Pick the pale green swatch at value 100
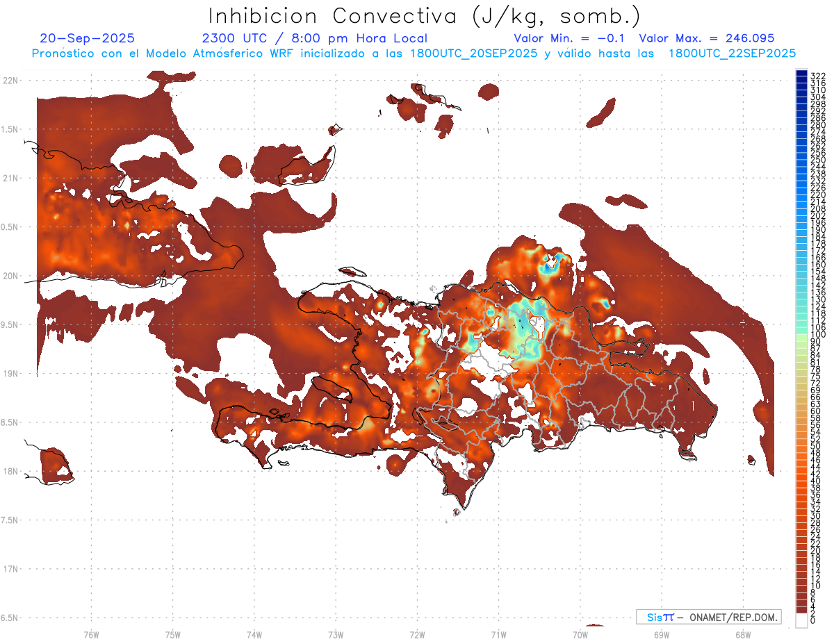 (801, 336)
